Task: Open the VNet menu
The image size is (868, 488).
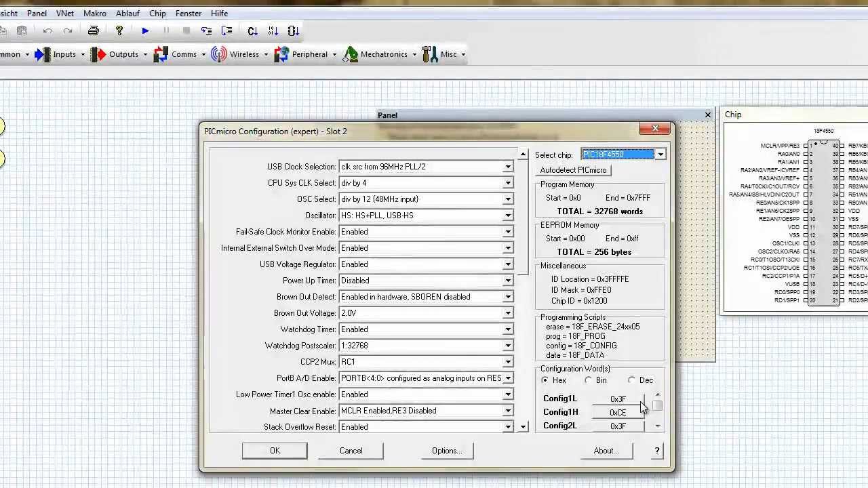Action: 65,13
